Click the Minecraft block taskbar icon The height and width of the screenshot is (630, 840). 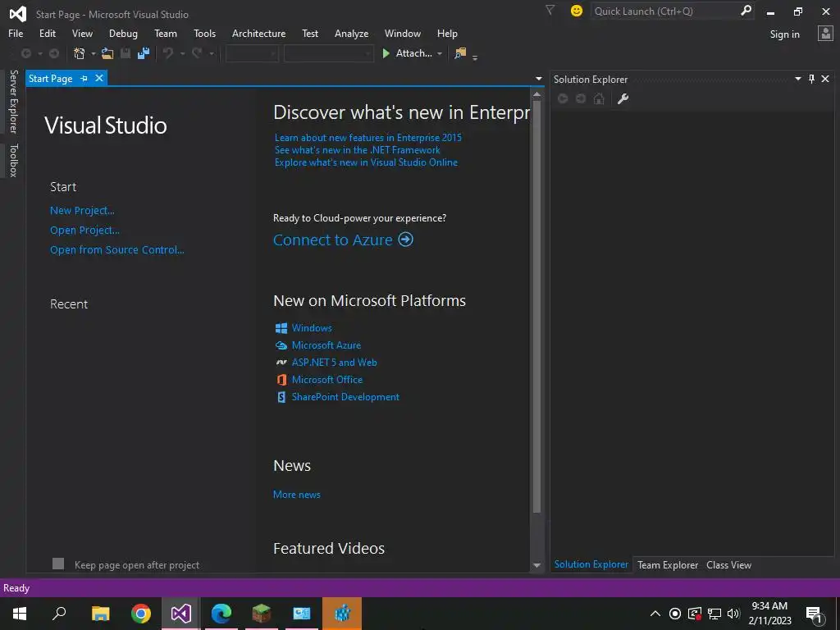click(262, 614)
